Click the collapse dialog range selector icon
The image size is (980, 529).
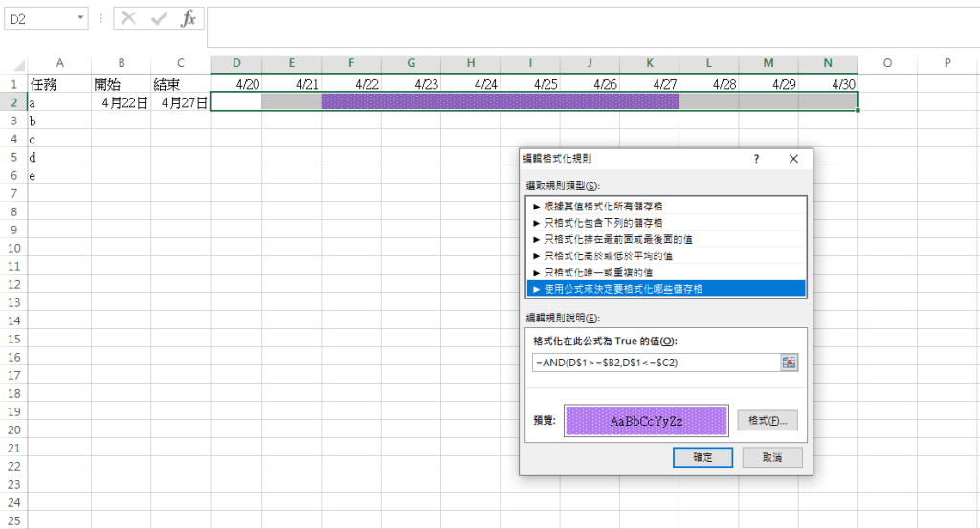[789, 363]
